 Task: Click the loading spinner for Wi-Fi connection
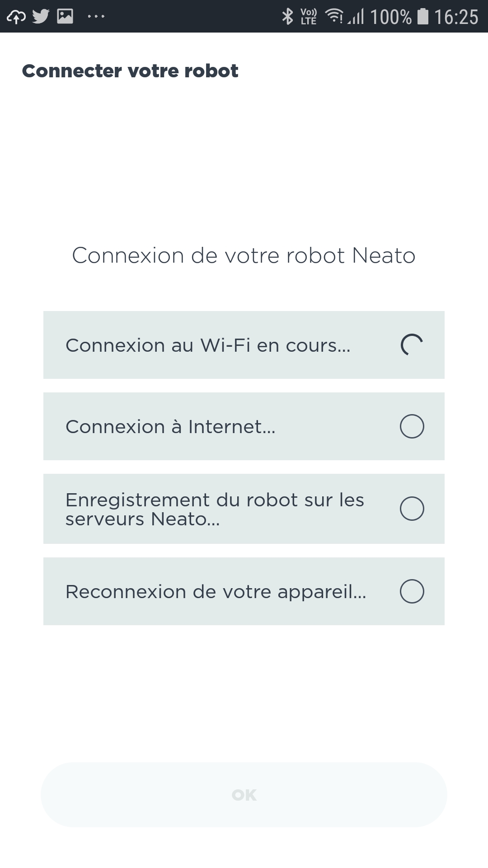tap(412, 345)
